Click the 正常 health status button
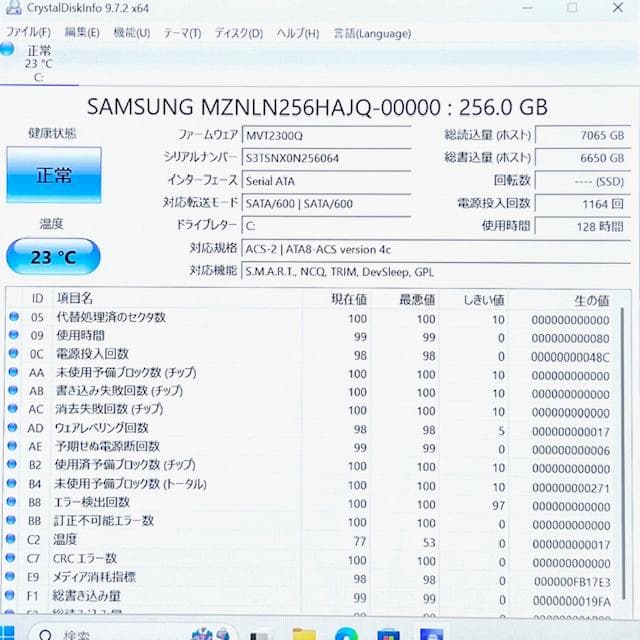Image resolution: width=640 pixels, height=640 pixels. (x=54, y=175)
